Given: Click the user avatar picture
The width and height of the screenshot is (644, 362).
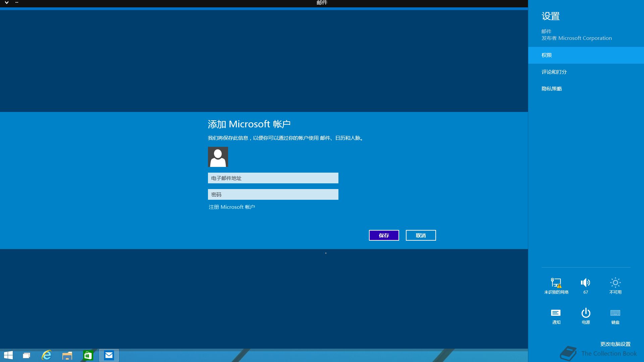Looking at the screenshot, I should [x=218, y=157].
